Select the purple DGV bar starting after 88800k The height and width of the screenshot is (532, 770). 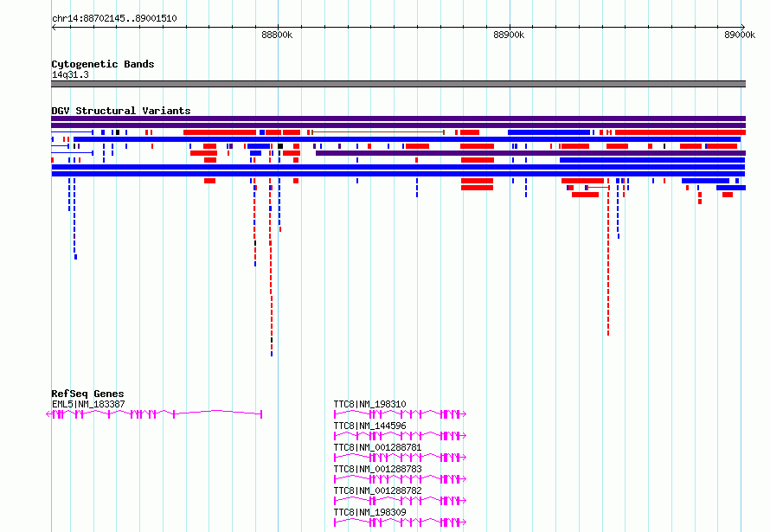[x=530, y=153]
